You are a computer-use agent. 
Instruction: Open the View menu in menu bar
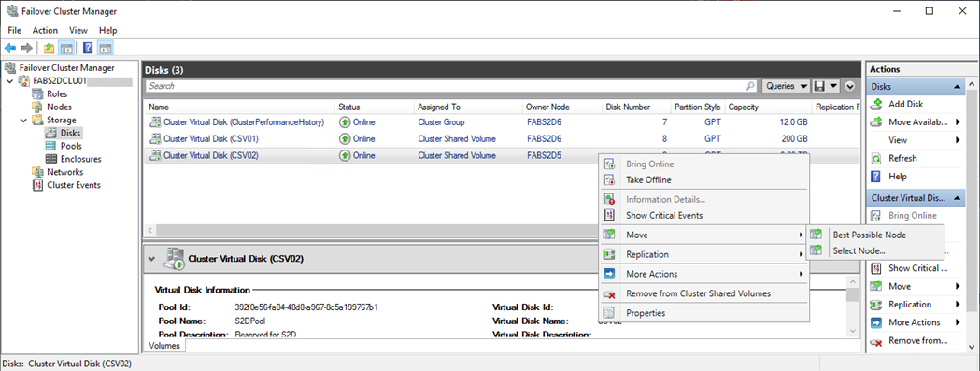coord(78,30)
